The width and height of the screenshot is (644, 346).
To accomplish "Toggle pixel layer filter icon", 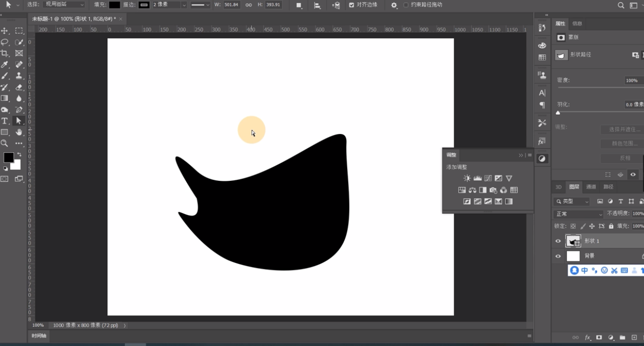I will point(600,201).
